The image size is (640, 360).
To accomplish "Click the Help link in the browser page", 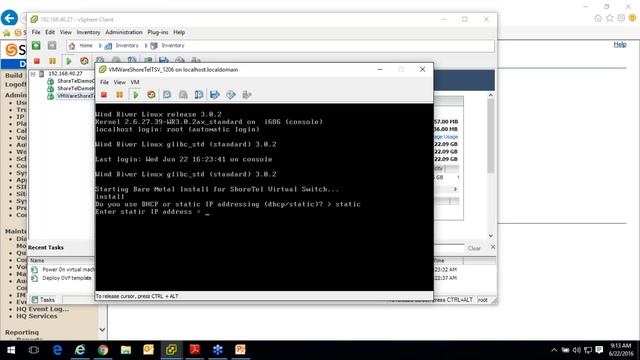I will (620, 44).
